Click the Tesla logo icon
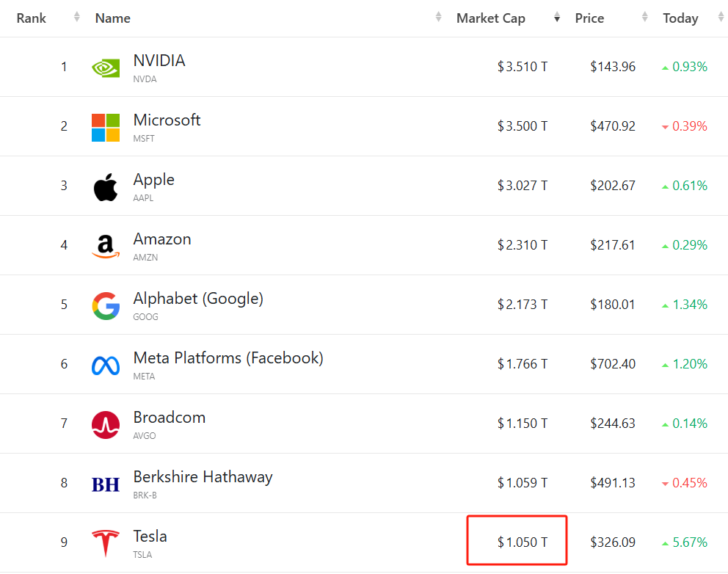The width and height of the screenshot is (728, 574). [x=106, y=543]
